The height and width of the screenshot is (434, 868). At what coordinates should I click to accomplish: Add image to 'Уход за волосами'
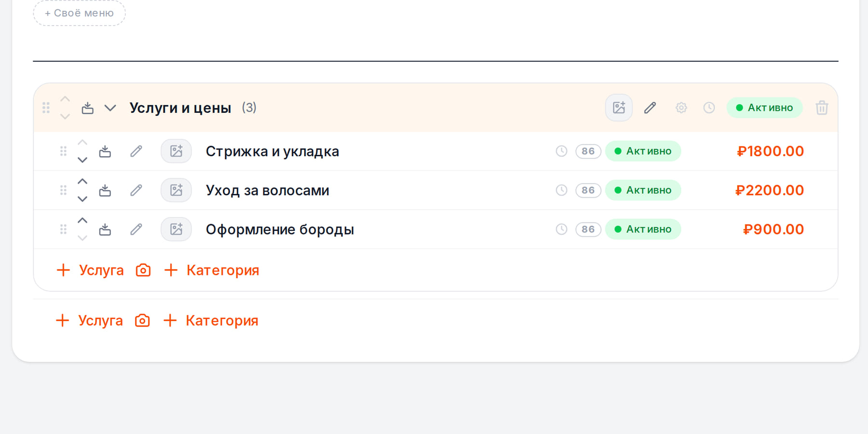click(x=176, y=190)
